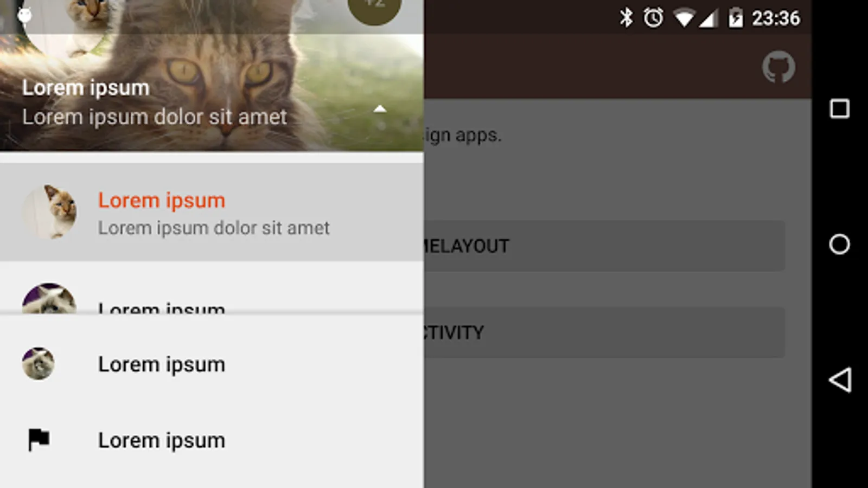Click the dimmed ELAYOUT button

(x=604, y=246)
